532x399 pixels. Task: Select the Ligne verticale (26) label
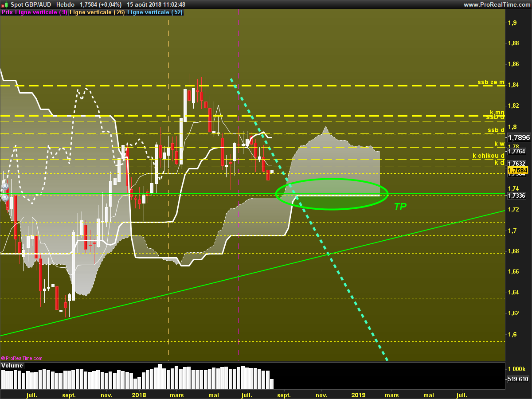(x=98, y=12)
